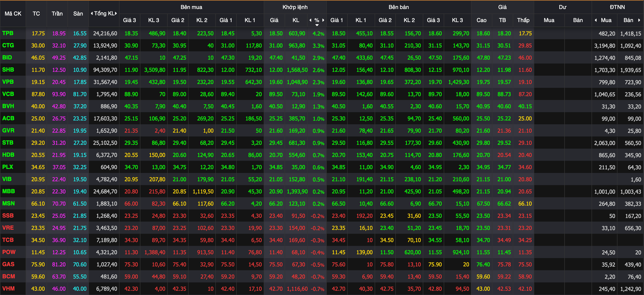Click POW floor price 10.65
This screenshot has width=644, height=295.
click(x=80, y=252)
